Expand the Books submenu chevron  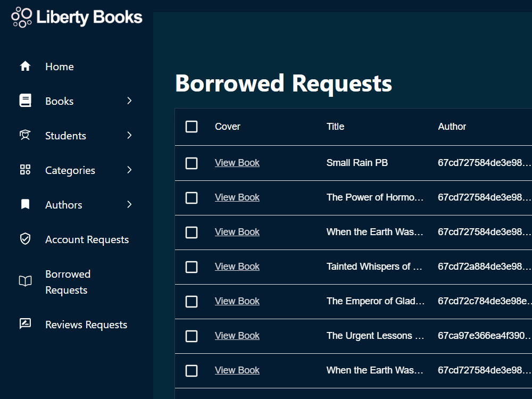click(x=129, y=101)
